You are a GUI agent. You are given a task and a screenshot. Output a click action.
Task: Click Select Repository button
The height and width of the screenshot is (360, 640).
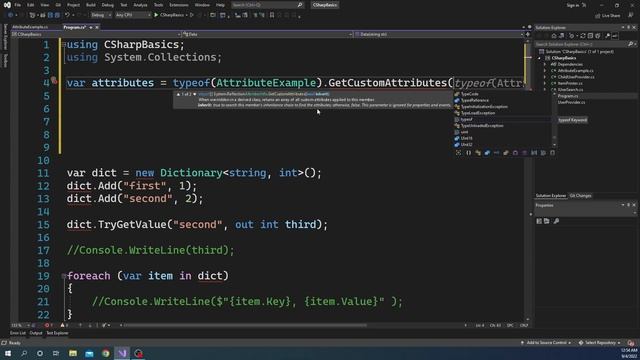pos(600,343)
